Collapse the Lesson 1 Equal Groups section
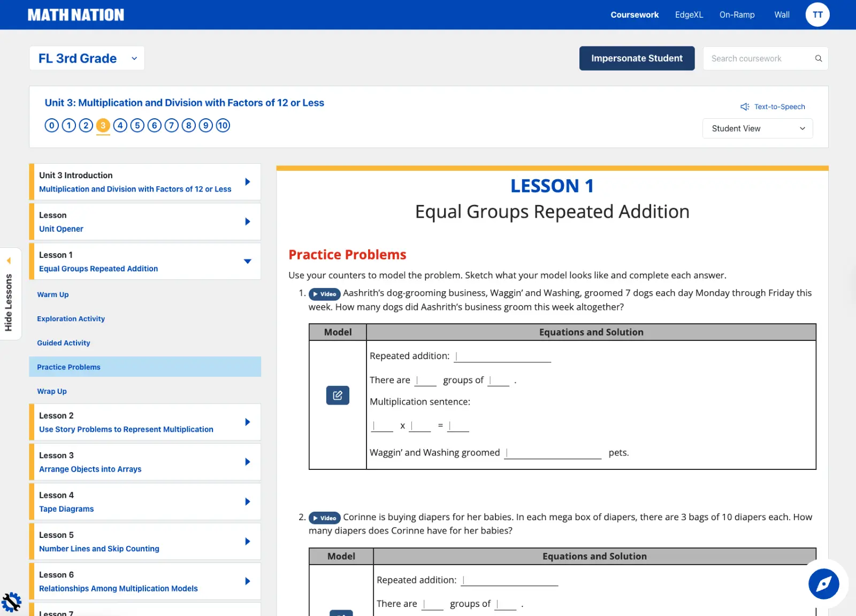The height and width of the screenshot is (616, 856). tap(247, 262)
